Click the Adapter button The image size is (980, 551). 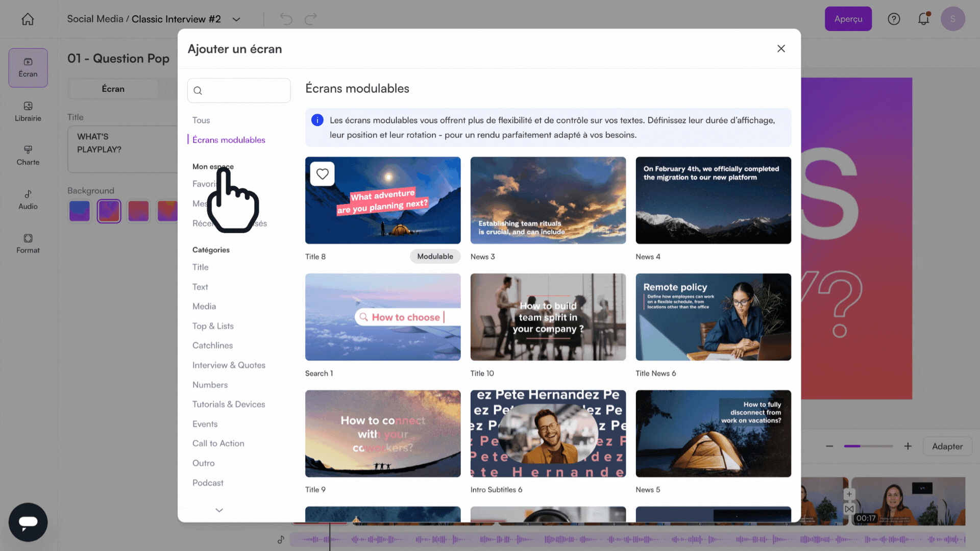947,446
